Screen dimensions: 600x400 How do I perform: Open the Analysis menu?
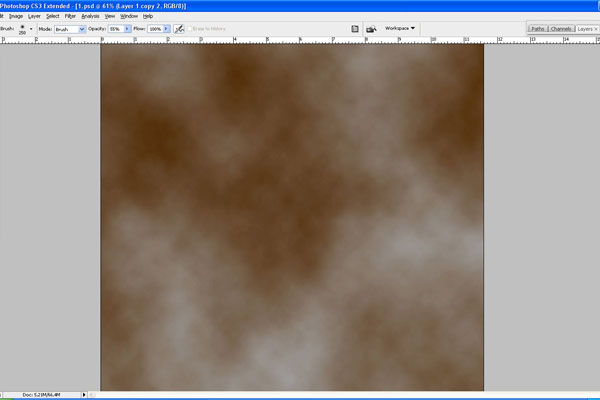coord(90,16)
